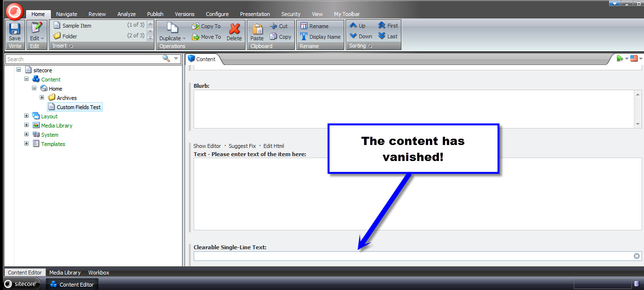Collapse the Content tree node

click(26, 79)
